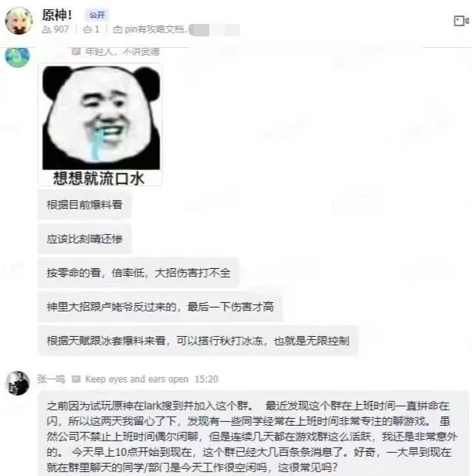
Task: Select the message 应该比刻晴还惨
Action: point(84,239)
